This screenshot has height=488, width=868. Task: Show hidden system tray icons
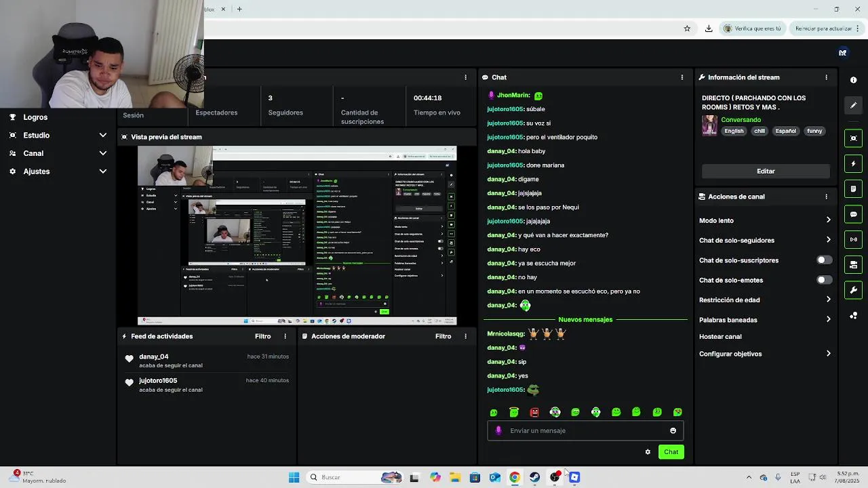749,477
